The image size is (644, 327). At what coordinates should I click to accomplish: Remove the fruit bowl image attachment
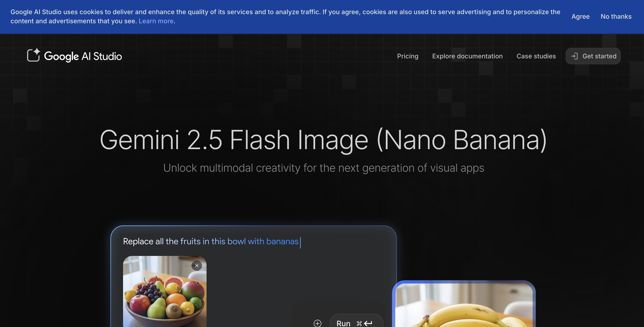tap(197, 266)
